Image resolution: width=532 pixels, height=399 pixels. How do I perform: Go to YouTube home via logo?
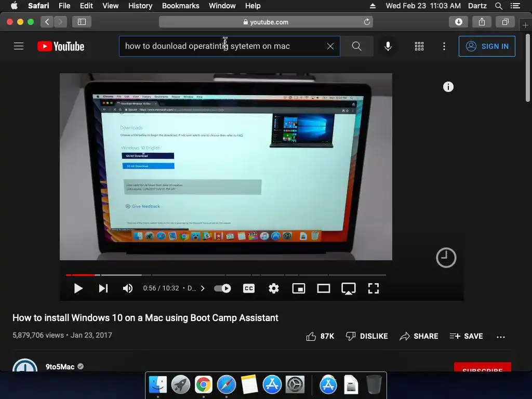61,46
